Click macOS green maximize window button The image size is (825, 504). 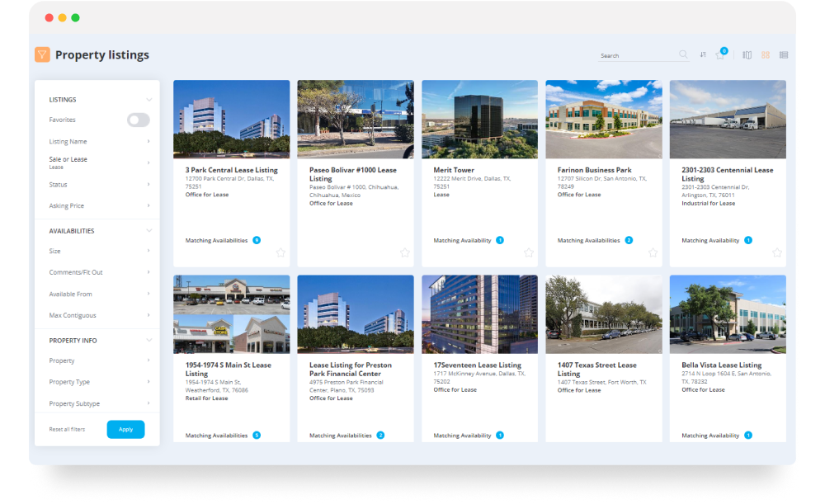click(75, 18)
